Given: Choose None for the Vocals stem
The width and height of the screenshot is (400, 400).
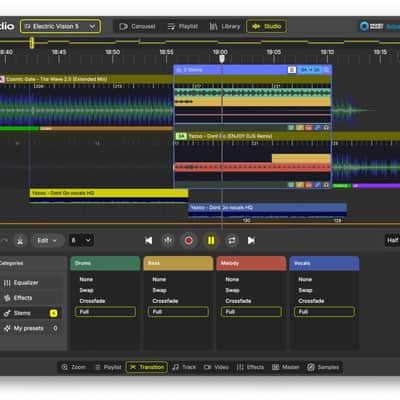Looking at the screenshot, I should 305,279.
